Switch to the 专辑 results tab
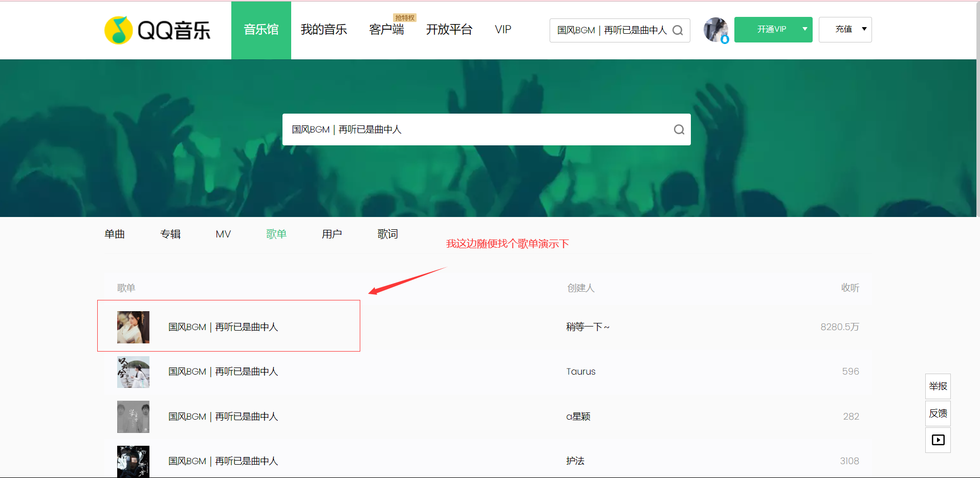Viewport: 980px width, 478px height. tap(170, 234)
